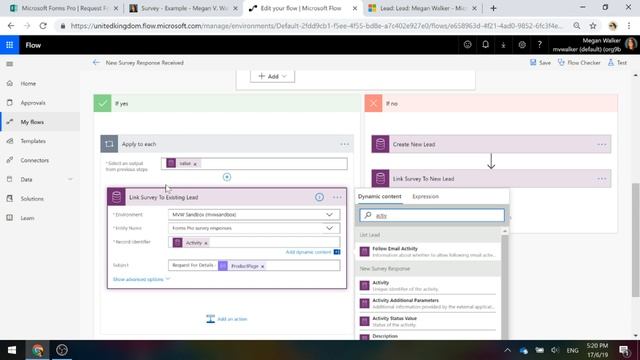Go back with the arrow beside flow name
The height and width of the screenshot is (360, 640).
click(x=96, y=62)
